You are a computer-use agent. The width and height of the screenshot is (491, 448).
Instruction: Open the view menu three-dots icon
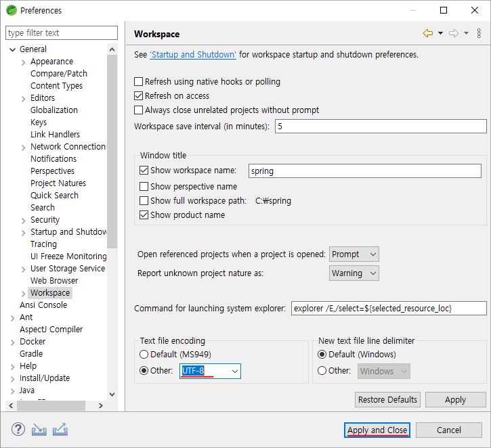pyautogui.click(x=479, y=33)
